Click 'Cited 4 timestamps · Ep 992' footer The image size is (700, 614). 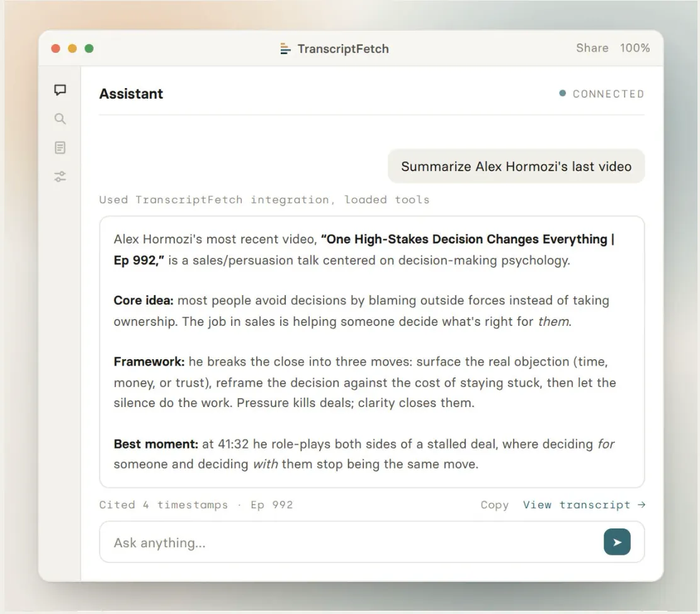coord(196,505)
